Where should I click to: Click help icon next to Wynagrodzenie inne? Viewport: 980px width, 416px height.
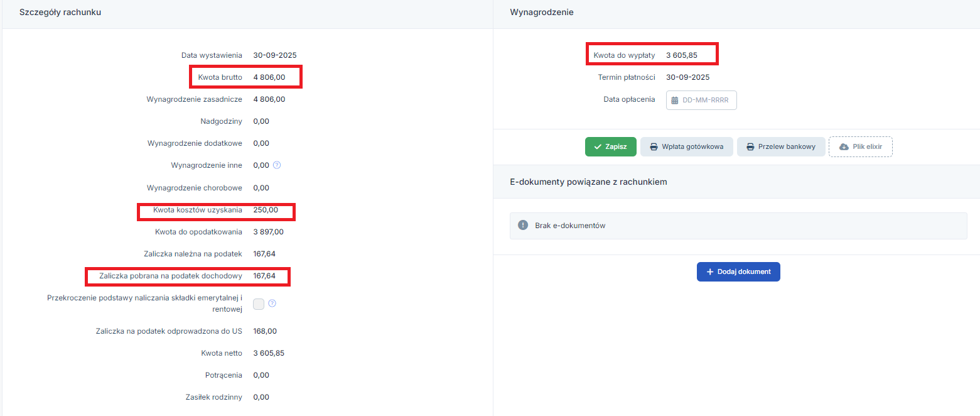pos(277,165)
